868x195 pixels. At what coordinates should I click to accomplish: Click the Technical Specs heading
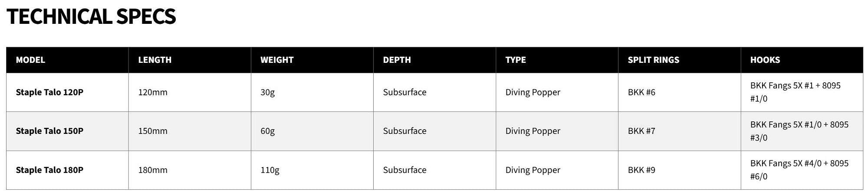tap(91, 16)
